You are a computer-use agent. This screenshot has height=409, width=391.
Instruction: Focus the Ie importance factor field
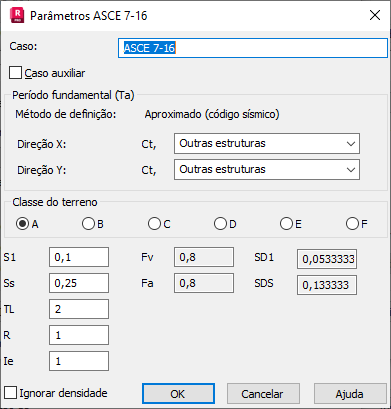coord(79,361)
